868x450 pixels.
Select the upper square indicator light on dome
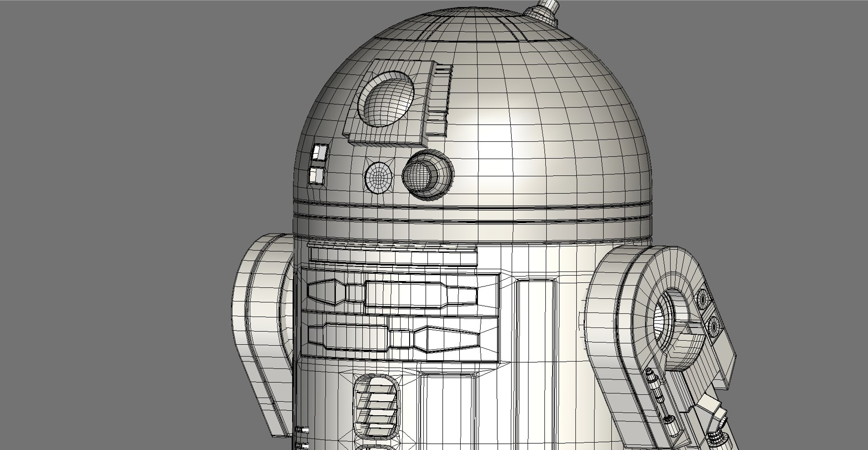[x=320, y=152]
